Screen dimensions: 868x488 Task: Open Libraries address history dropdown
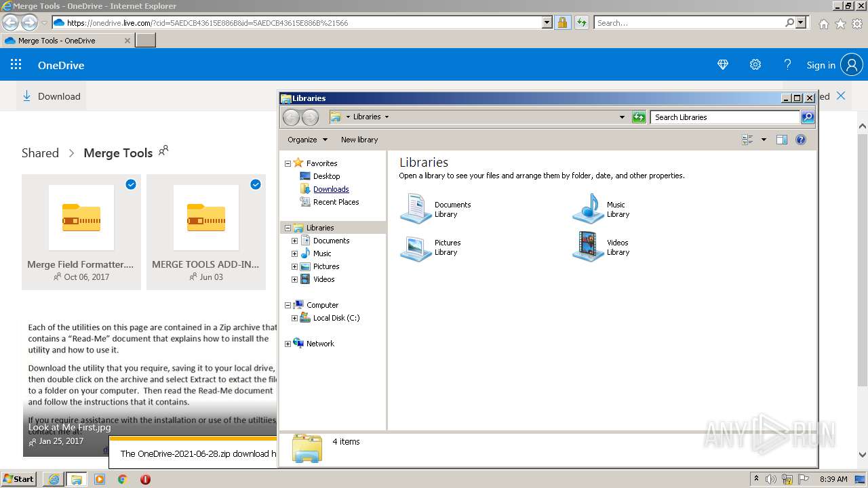pos(622,117)
